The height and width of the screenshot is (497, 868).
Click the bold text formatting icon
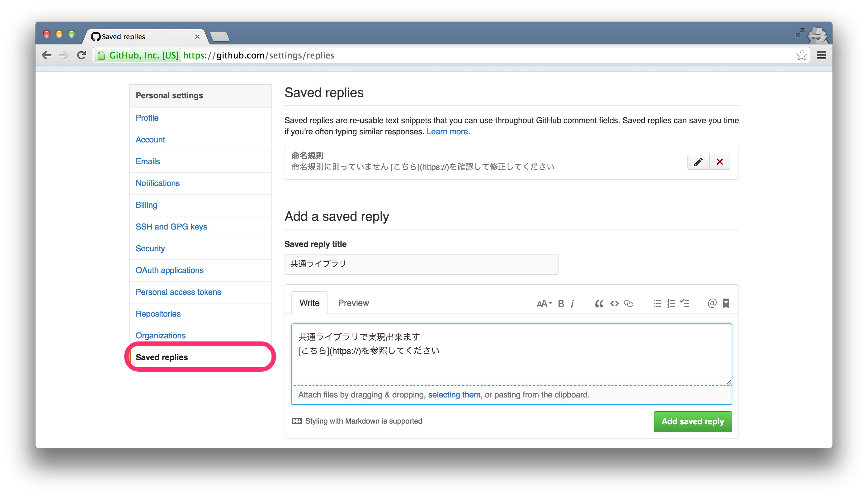tap(561, 304)
